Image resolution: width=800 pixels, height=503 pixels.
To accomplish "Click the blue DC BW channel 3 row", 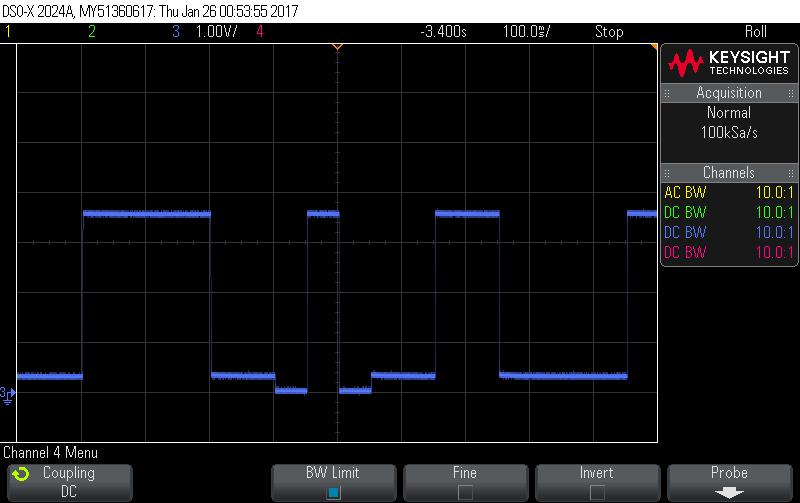I will (x=729, y=232).
